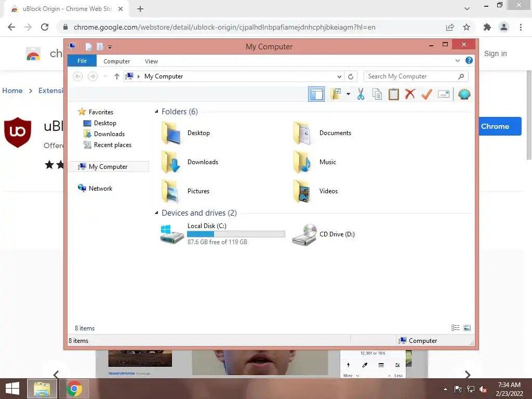The image size is (532, 399).
Task: Paste using the clipboard icon
Action: click(394, 94)
